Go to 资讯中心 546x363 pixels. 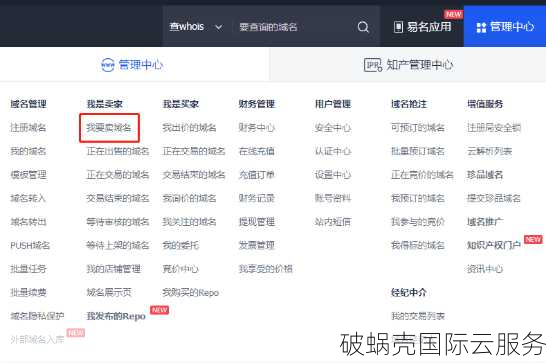point(485,269)
